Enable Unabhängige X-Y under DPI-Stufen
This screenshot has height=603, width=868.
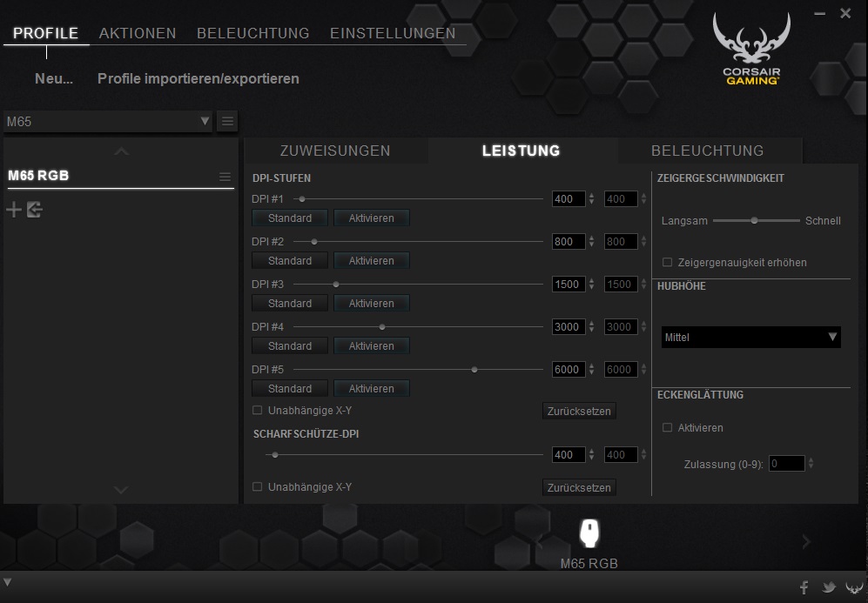click(257, 410)
